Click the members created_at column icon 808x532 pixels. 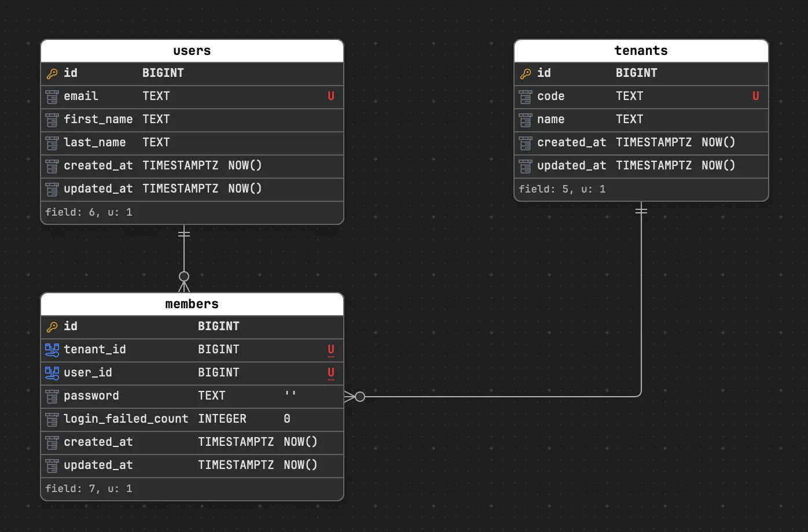point(52,442)
